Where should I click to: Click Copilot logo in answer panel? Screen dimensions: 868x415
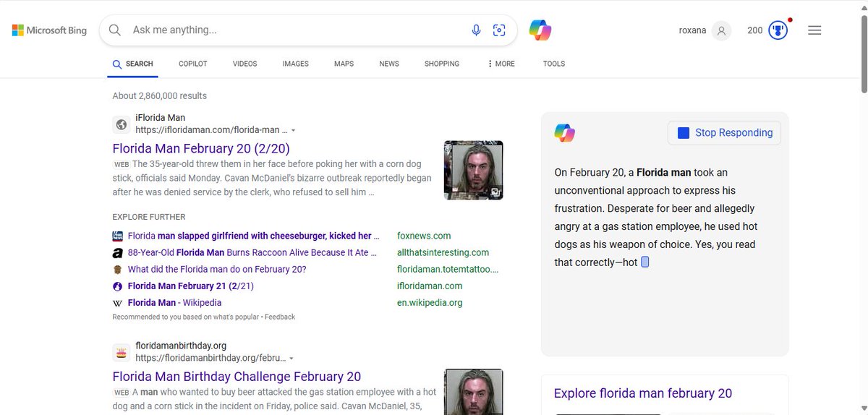tap(565, 133)
